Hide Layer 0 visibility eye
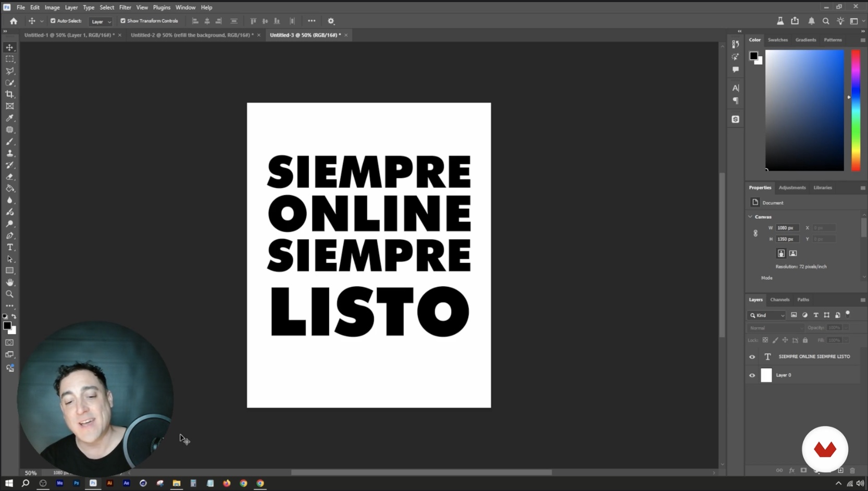The height and width of the screenshot is (491, 868). (x=752, y=375)
